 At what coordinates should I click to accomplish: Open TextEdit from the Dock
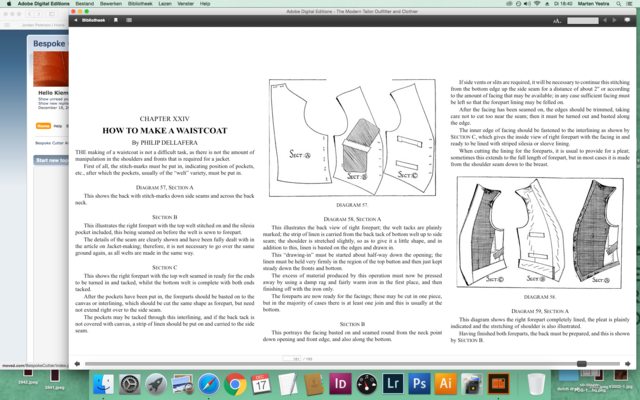(288, 384)
